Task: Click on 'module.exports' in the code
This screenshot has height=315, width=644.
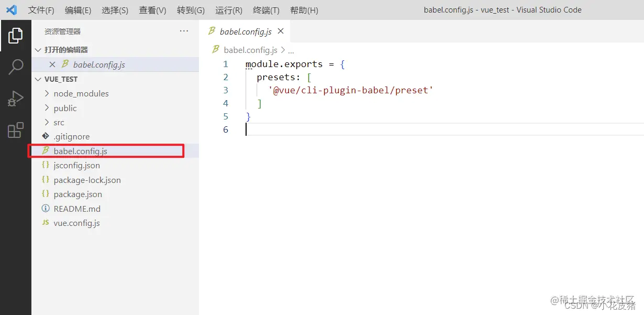Action: click(x=284, y=64)
